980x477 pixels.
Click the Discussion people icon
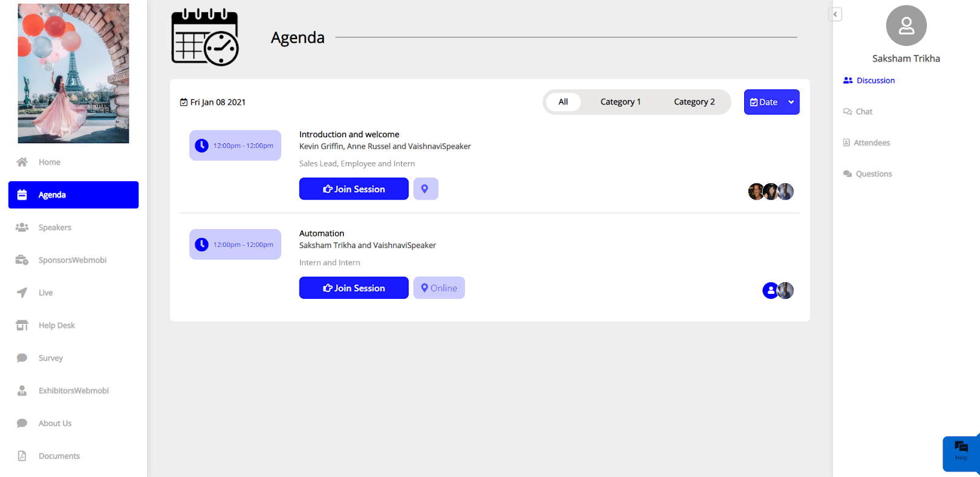tap(848, 80)
